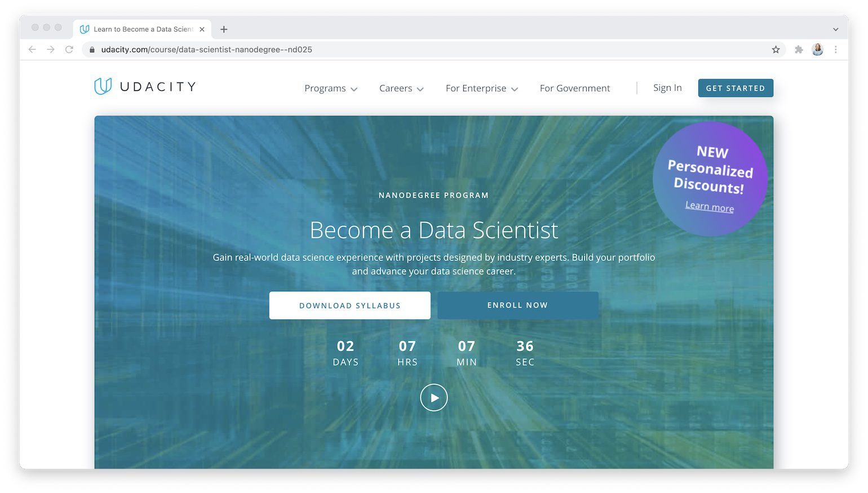Click the Enroll Now button
This screenshot has width=868, height=493.
click(517, 305)
